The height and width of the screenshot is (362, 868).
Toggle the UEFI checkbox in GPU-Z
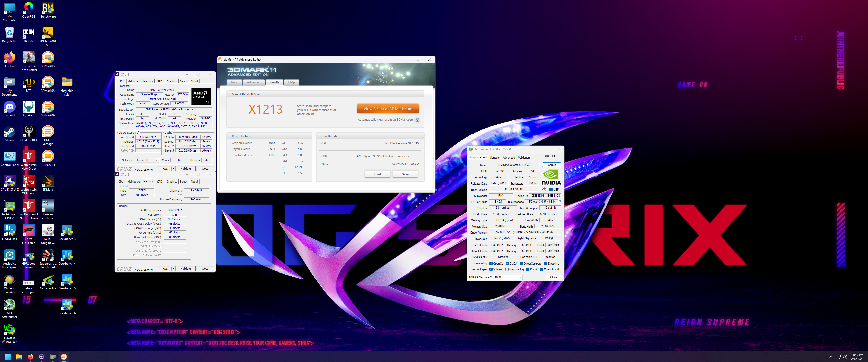[551, 189]
